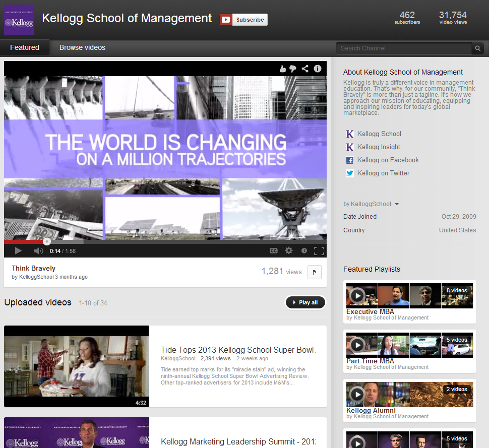Viewport: 489px width, 448px height.
Task: Expand the by KelloggSchool dropdown arrow
Action: click(397, 204)
